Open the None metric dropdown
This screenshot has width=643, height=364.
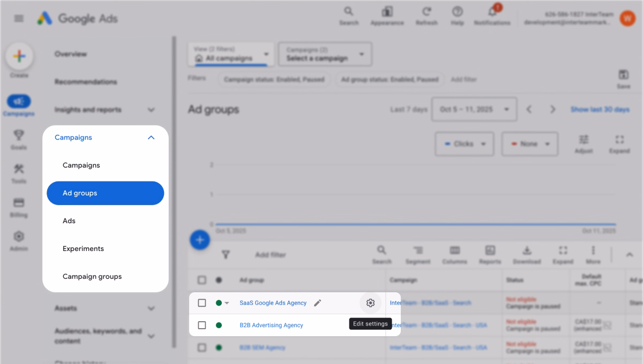[530, 144]
